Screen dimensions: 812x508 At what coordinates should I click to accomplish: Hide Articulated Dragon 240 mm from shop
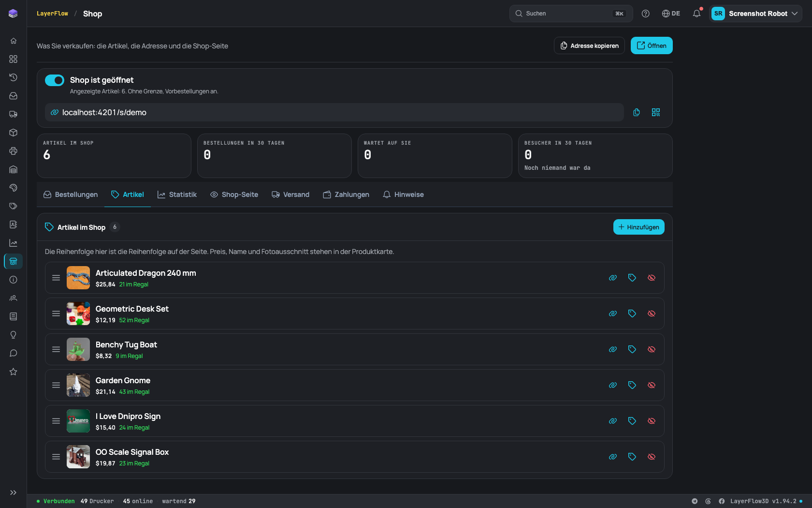click(x=652, y=278)
